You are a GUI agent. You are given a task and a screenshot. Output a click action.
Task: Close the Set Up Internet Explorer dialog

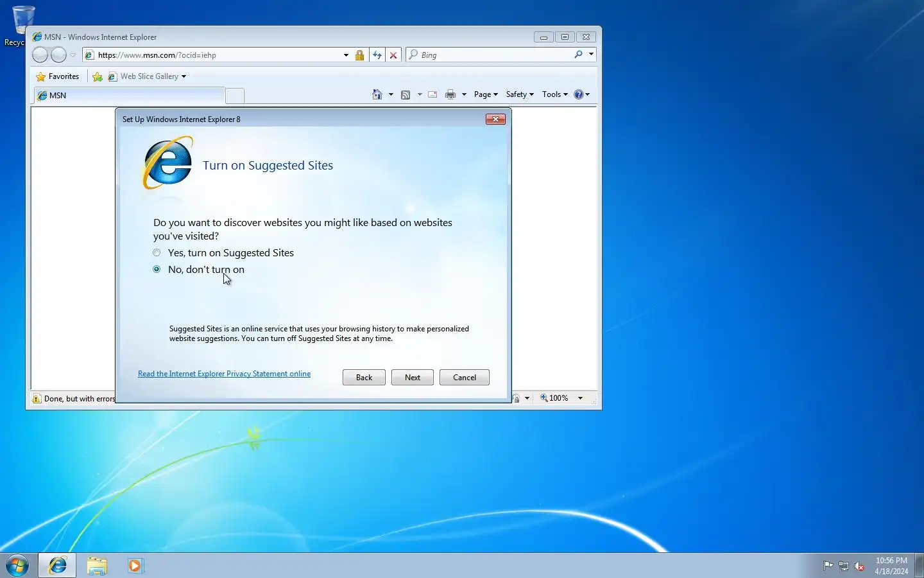[x=495, y=119]
